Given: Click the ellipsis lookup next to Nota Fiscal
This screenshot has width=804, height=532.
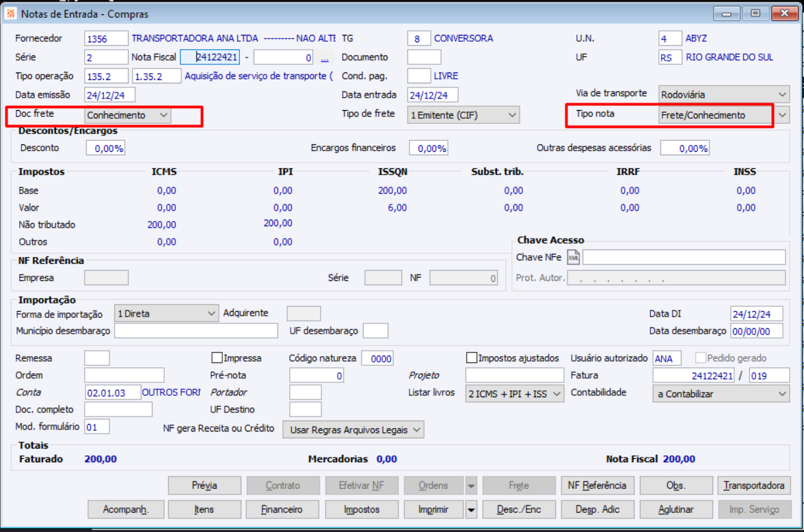Looking at the screenshot, I should point(325,58).
